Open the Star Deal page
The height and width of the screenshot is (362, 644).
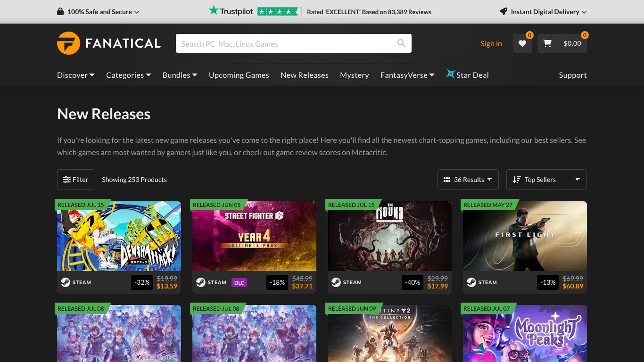click(467, 75)
